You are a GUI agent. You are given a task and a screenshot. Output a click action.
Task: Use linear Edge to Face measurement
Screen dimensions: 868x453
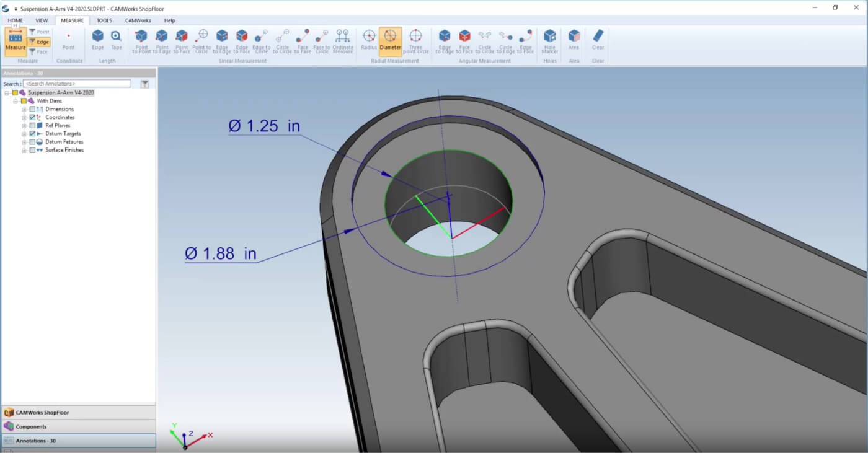242,42
